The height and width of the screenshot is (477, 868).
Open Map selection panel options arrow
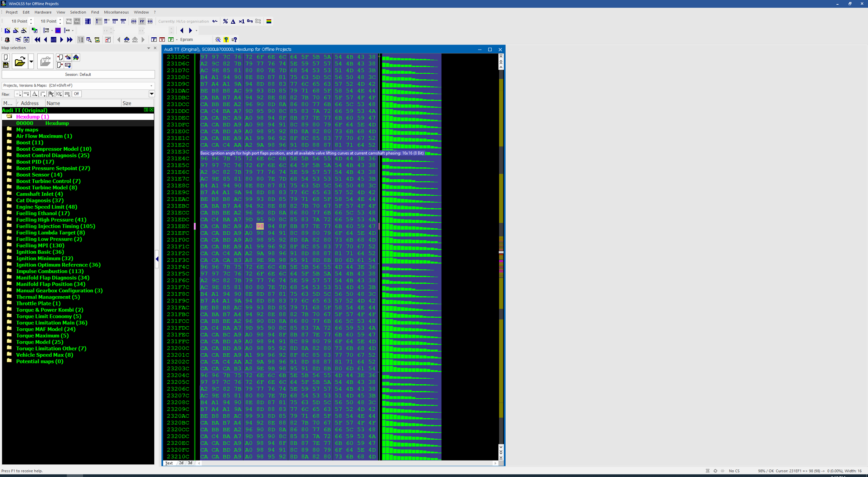148,48
